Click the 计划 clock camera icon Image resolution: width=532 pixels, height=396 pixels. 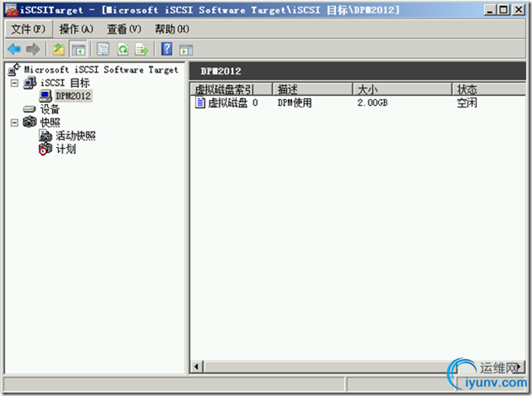point(46,149)
